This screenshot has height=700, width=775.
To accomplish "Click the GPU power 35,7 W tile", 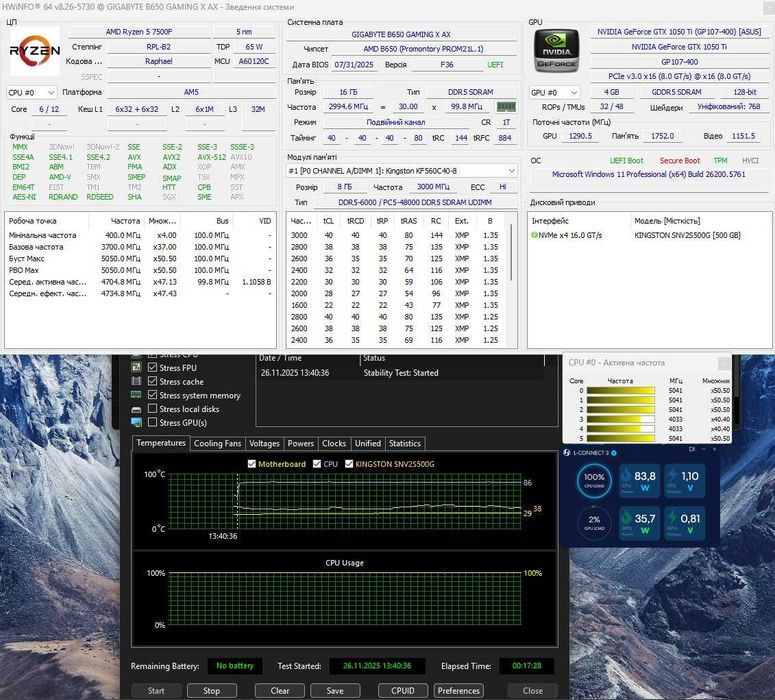I will [640, 523].
